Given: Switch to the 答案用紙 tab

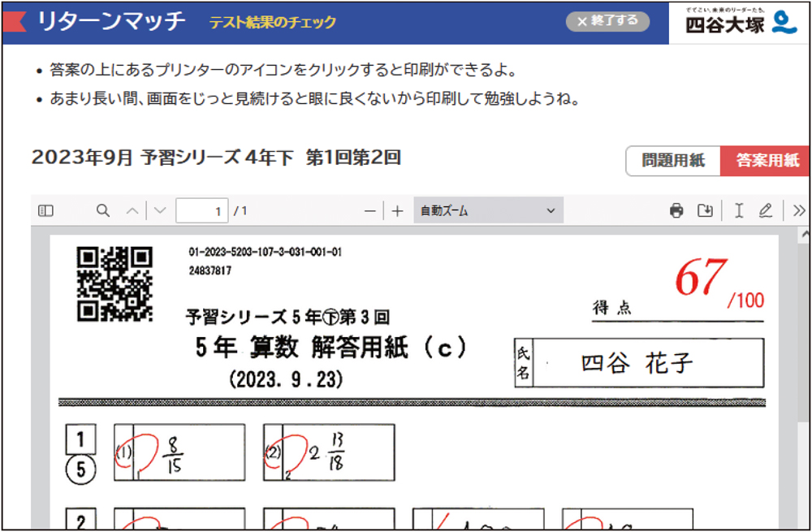Looking at the screenshot, I should (766, 161).
